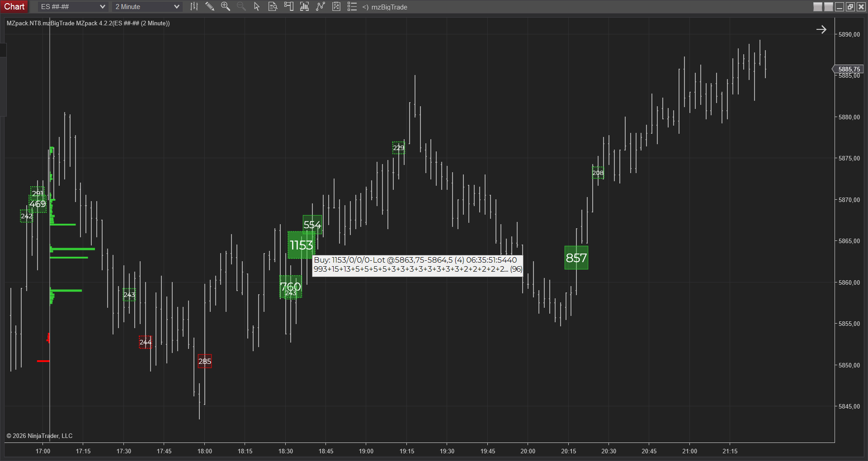Click the right gray interval link square
Image resolution: width=868 pixels, height=461 pixels.
pyautogui.click(x=829, y=7)
